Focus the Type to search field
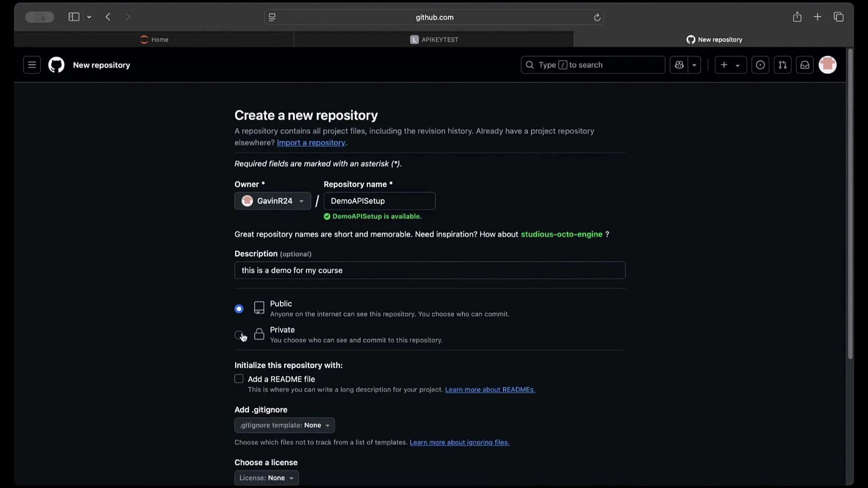The height and width of the screenshot is (488, 868). click(593, 65)
